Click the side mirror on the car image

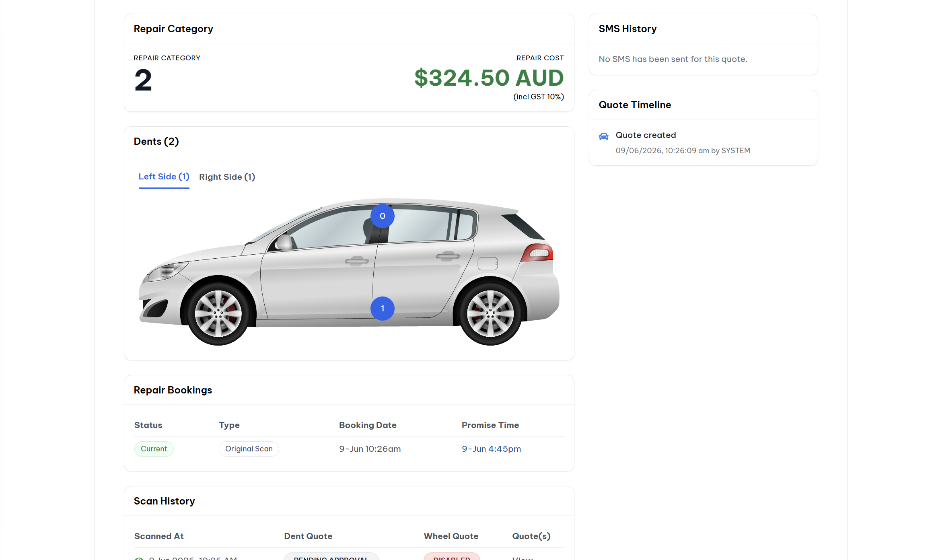tap(283, 242)
